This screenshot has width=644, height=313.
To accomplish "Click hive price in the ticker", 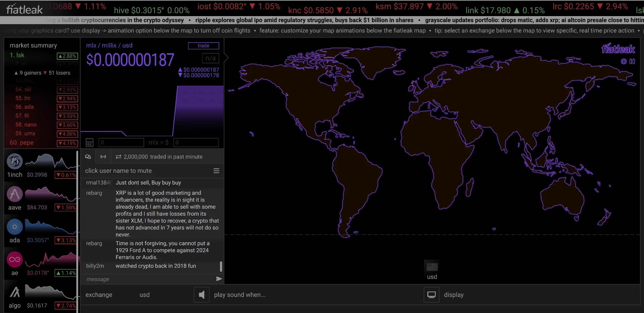I will click(x=152, y=10).
